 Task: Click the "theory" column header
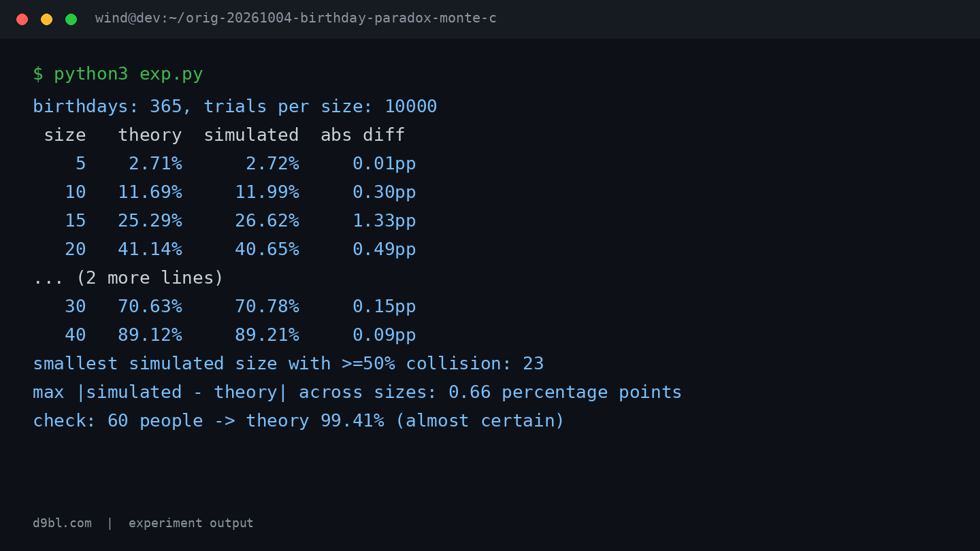tap(150, 135)
